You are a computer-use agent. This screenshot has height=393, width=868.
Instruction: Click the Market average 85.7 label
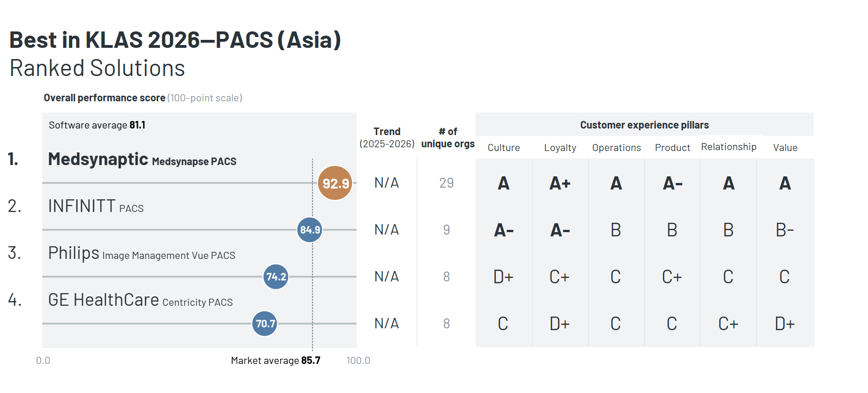[275, 360]
